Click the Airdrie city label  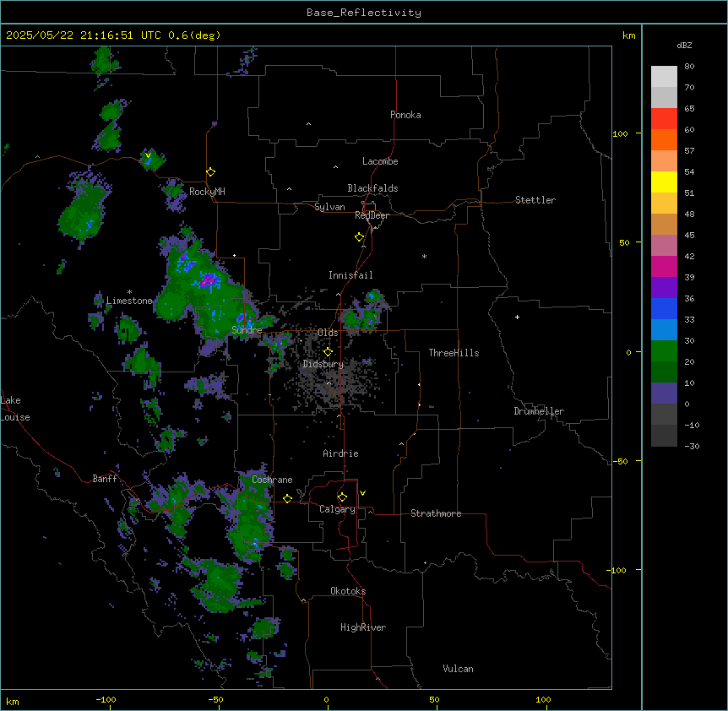pyautogui.click(x=340, y=453)
